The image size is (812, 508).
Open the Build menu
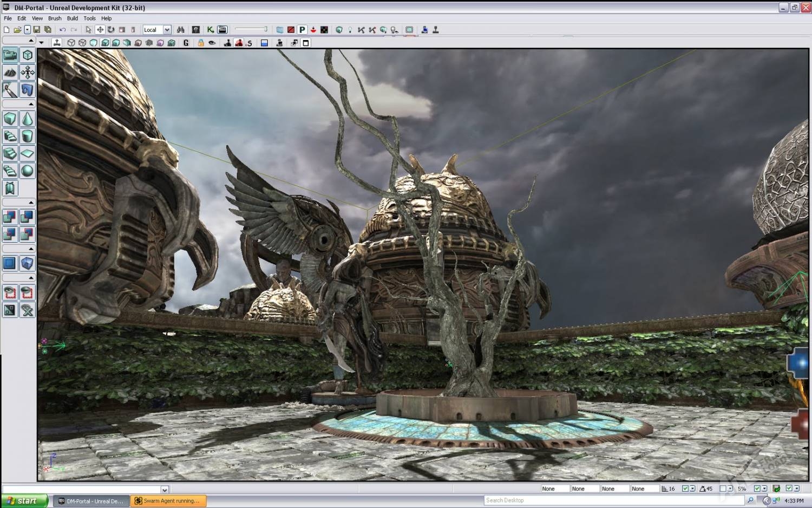click(72, 18)
